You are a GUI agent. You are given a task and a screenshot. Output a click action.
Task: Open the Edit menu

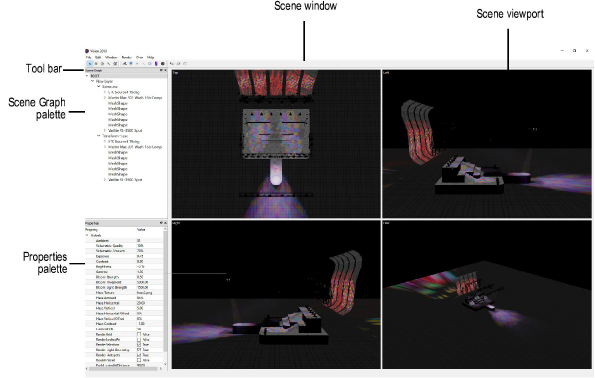tap(98, 57)
